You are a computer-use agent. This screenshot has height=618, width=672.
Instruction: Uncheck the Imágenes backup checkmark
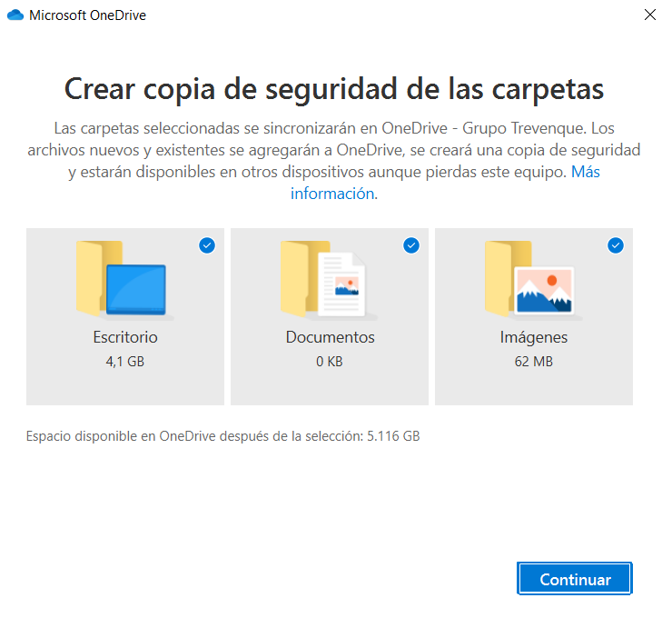(616, 245)
